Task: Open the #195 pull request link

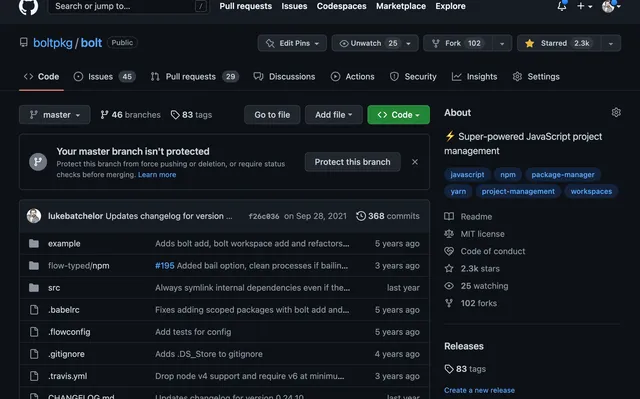Action: (164, 266)
